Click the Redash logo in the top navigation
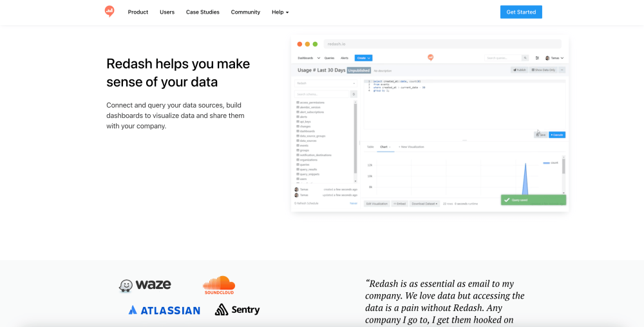644x327 pixels. coord(109,12)
